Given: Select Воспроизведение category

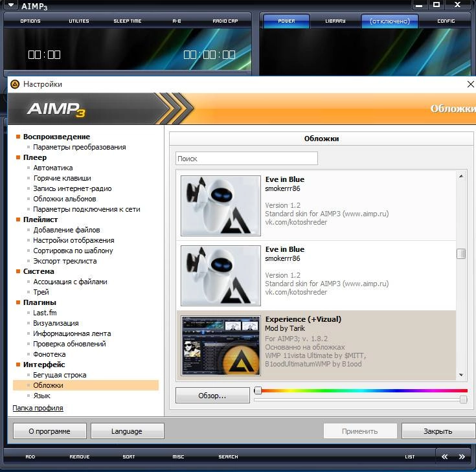Looking at the screenshot, I should click(x=56, y=137).
